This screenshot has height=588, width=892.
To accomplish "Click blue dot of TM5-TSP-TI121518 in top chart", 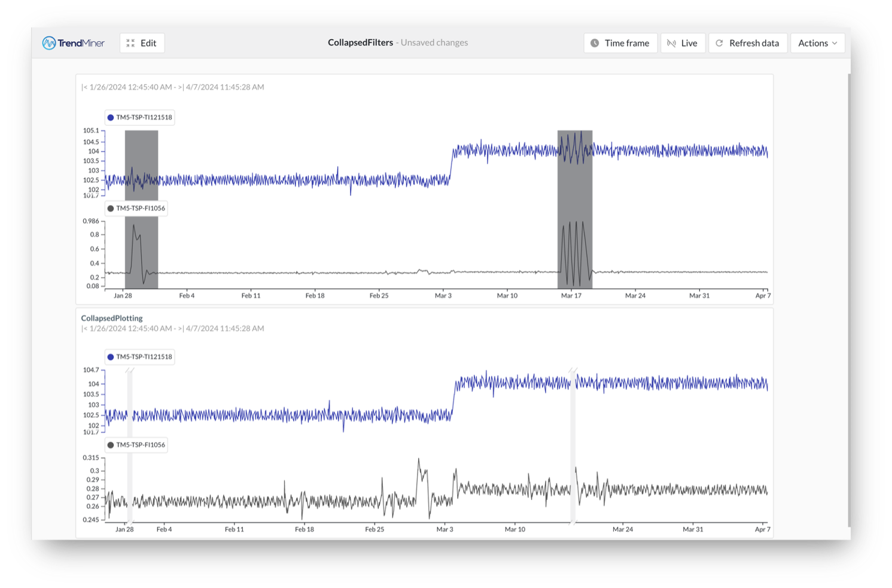I will pos(111,118).
